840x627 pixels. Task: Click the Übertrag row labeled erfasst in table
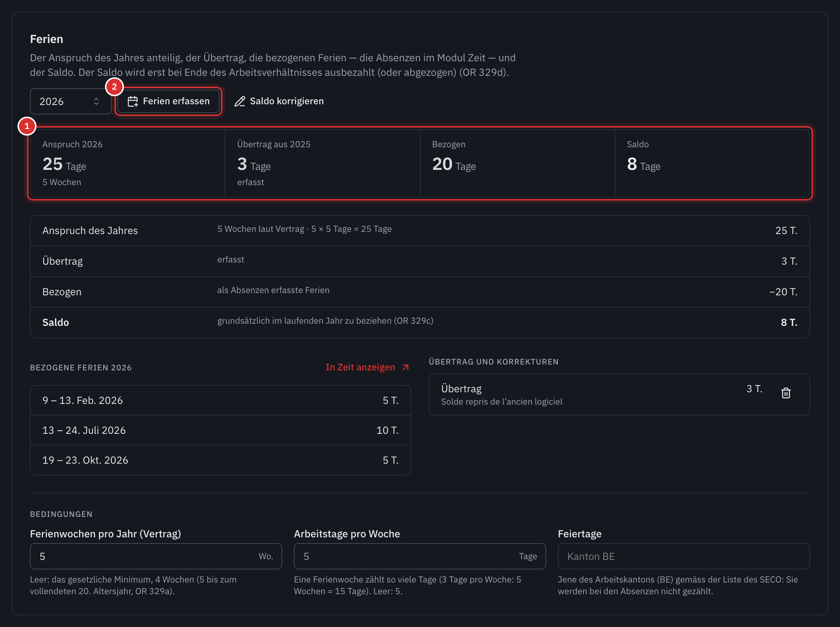(420, 261)
